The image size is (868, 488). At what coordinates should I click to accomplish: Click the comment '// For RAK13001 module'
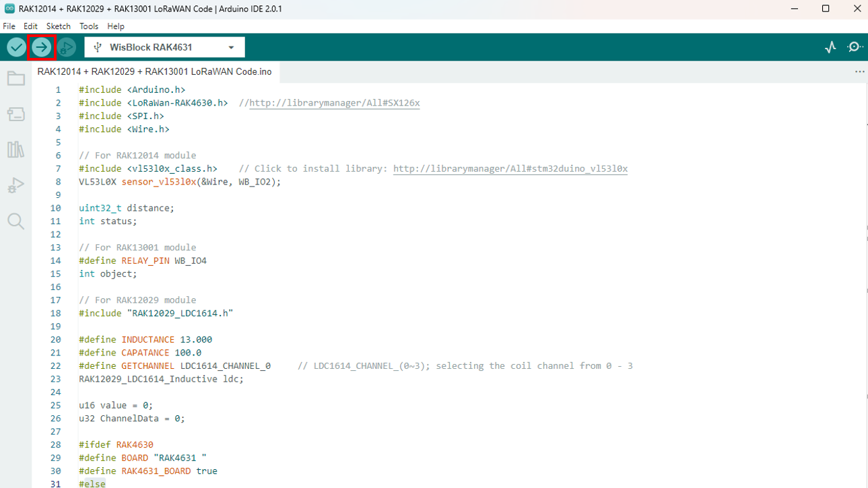coord(137,248)
